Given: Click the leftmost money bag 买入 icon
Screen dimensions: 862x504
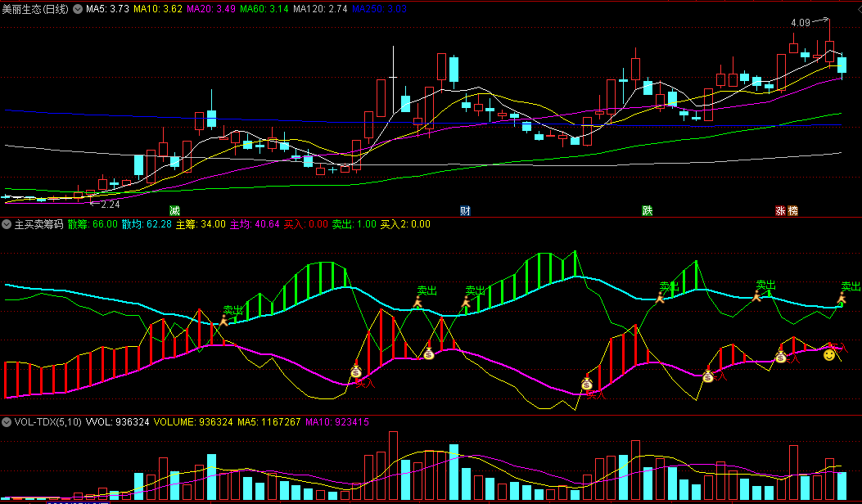Looking at the screenshot, I should point(355,371).
